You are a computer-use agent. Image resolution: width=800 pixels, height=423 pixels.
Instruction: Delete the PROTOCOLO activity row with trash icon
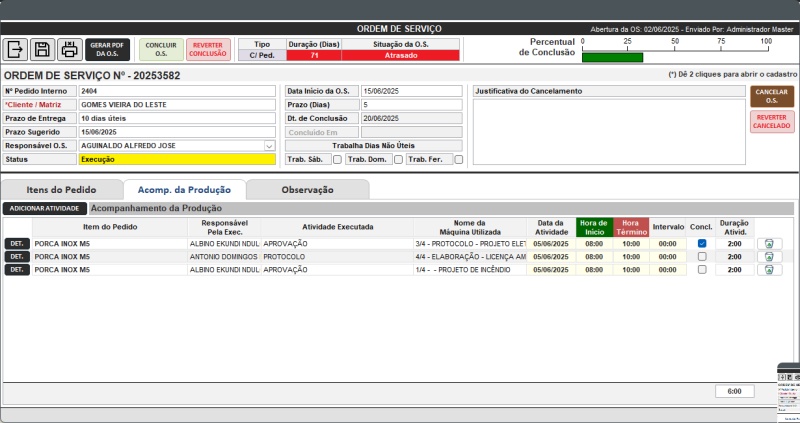[769, 256]
